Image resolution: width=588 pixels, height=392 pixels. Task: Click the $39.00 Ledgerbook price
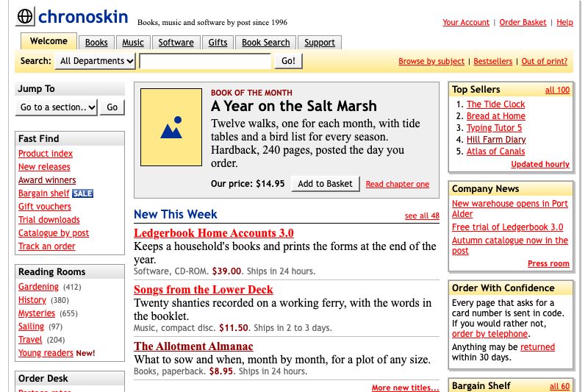(226, 271)
